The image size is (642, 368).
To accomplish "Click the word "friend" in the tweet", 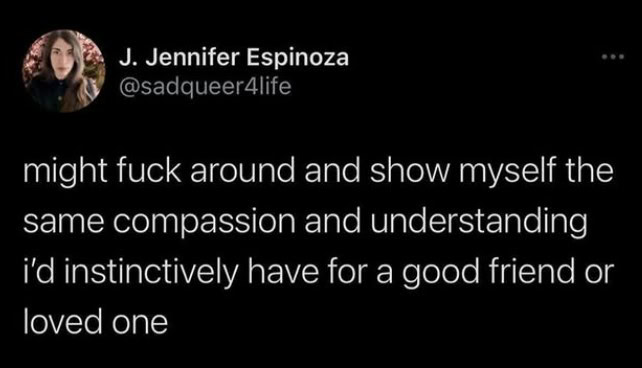I will point(530,272).
